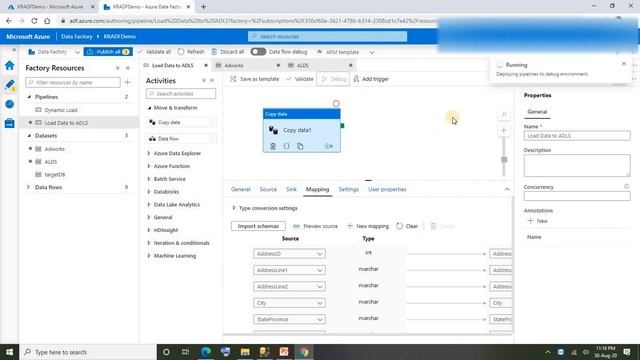Viewport: 640px width, 360px height.
Task: Open canvas search magnifier icon
Action: tap(504, 115)
